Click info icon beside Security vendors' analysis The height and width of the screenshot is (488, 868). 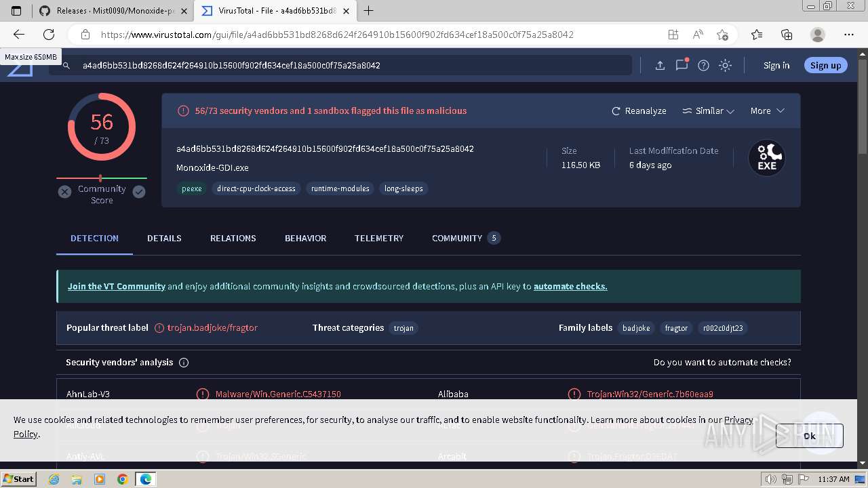[x=184, y=363]
